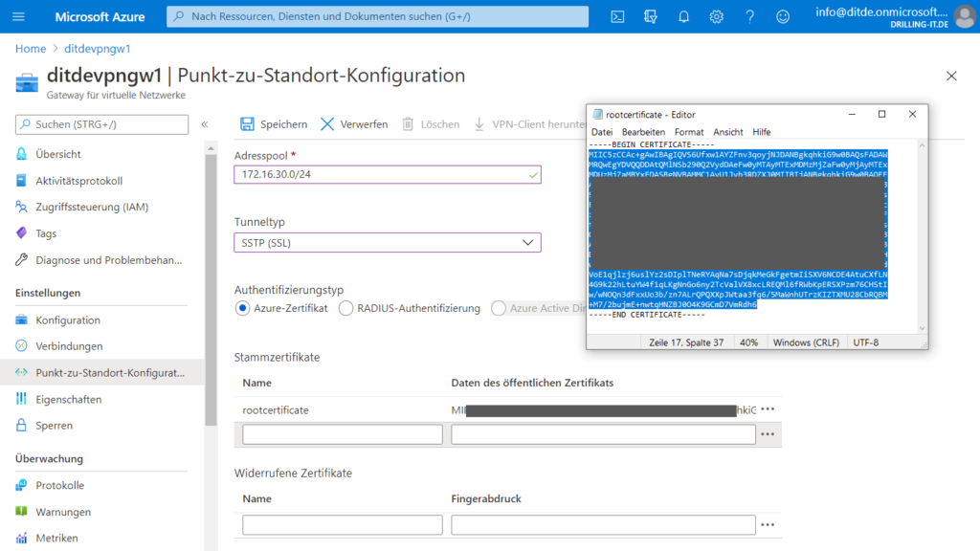Screen dimensions: 980x551
Task: Click the Fingerabdruck input field
Action: pos(603,525)
